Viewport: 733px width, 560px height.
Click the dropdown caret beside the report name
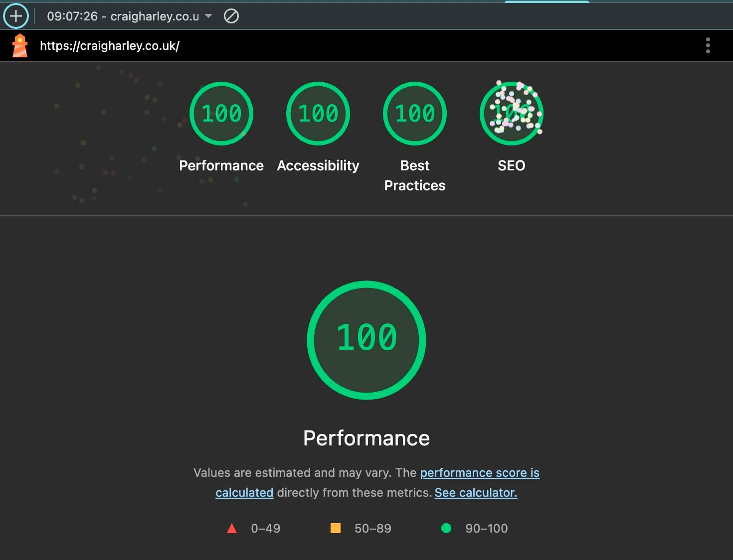click(x=209, y=16)
